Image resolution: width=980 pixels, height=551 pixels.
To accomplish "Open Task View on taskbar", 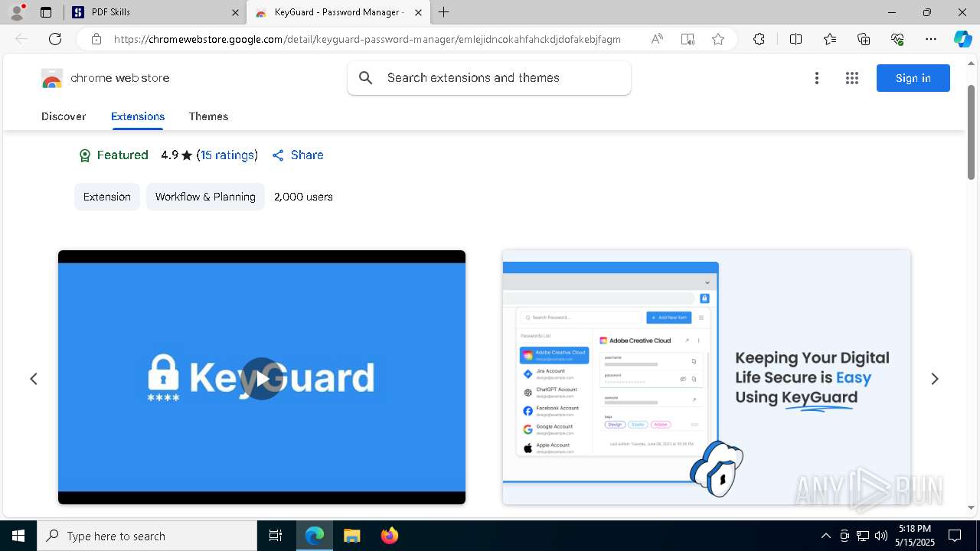I will (276, 536).
